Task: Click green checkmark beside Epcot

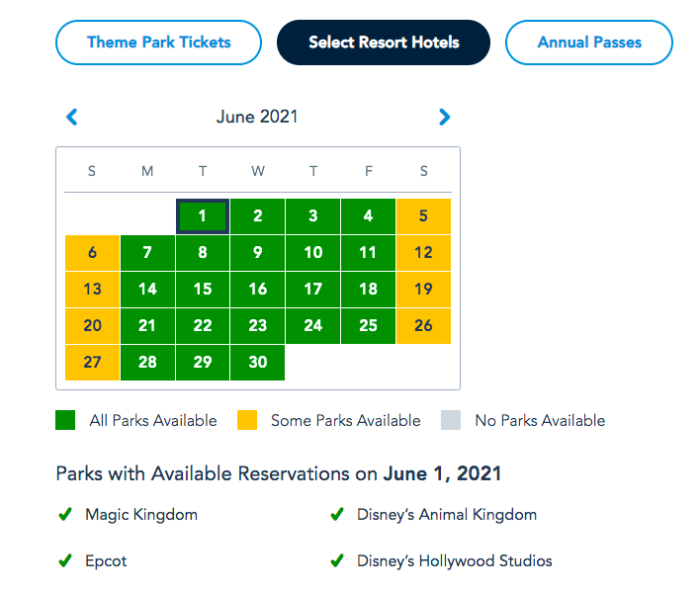Action: click(x=65, y=560)
